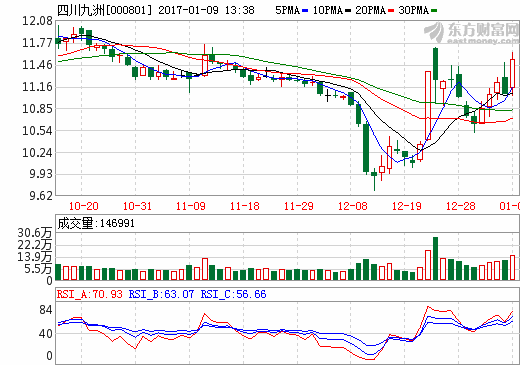Click the red 20PMA legend swatch
Image resolution: width=520 pixels, height=365 pixels.
tap(391, 11)
